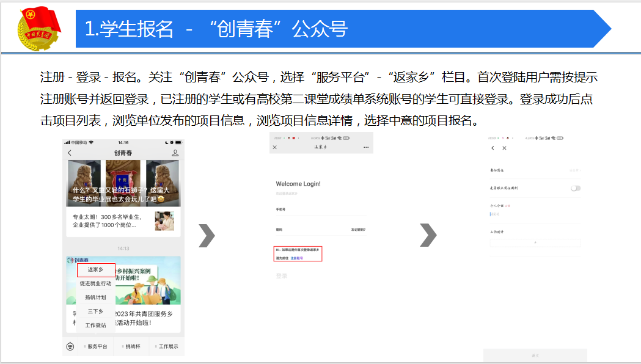This screenshot has height=364, width=641.
Task: Select the Communist Youth League emblem logo
Action: click(39, 28)
